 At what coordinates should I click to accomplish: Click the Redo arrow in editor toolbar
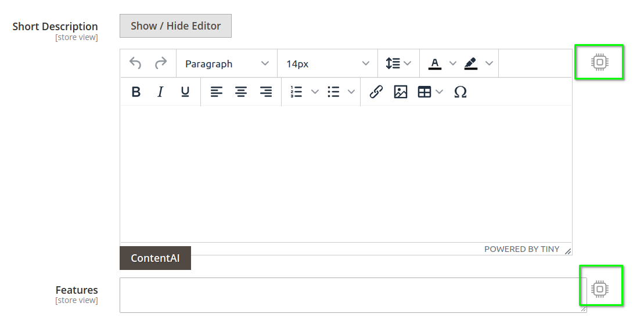click(x=161, y=63)
